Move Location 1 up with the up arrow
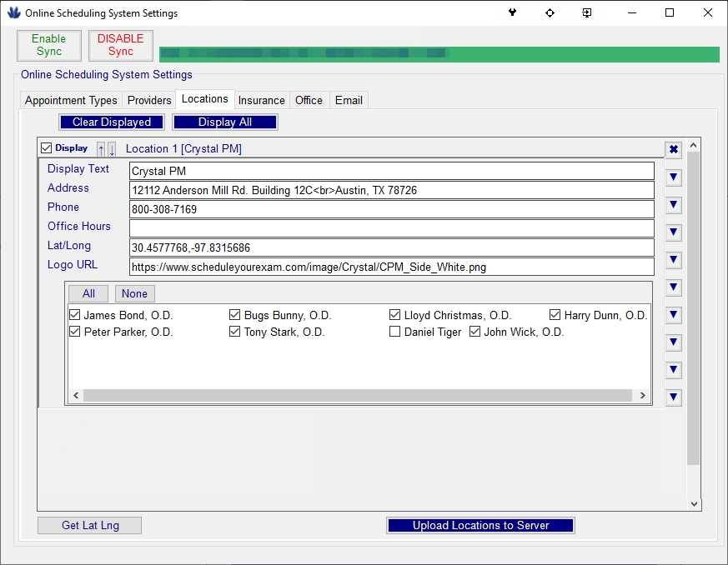728x565 pixels. [x=101, y=149]
